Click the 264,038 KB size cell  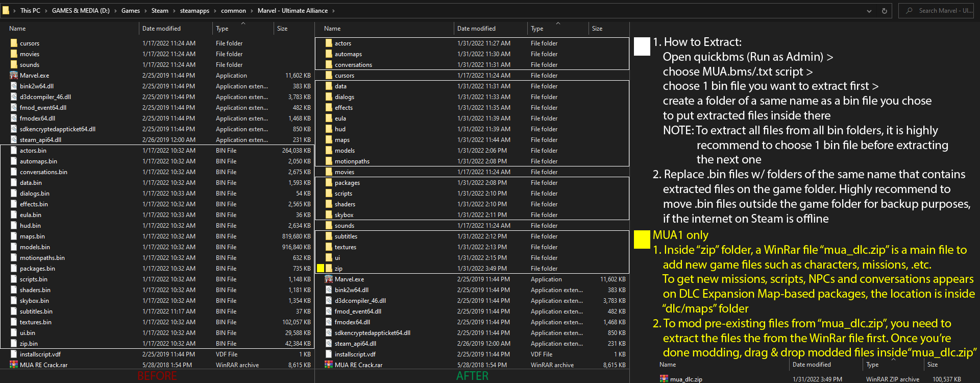pyautogui.click(x=297, y=151)
